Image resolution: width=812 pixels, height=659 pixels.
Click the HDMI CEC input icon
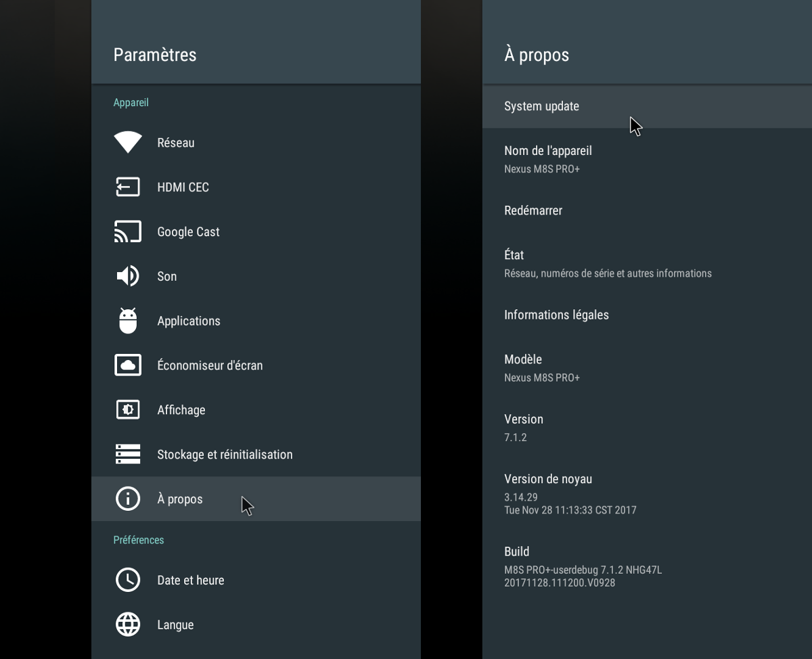(128, 187)
